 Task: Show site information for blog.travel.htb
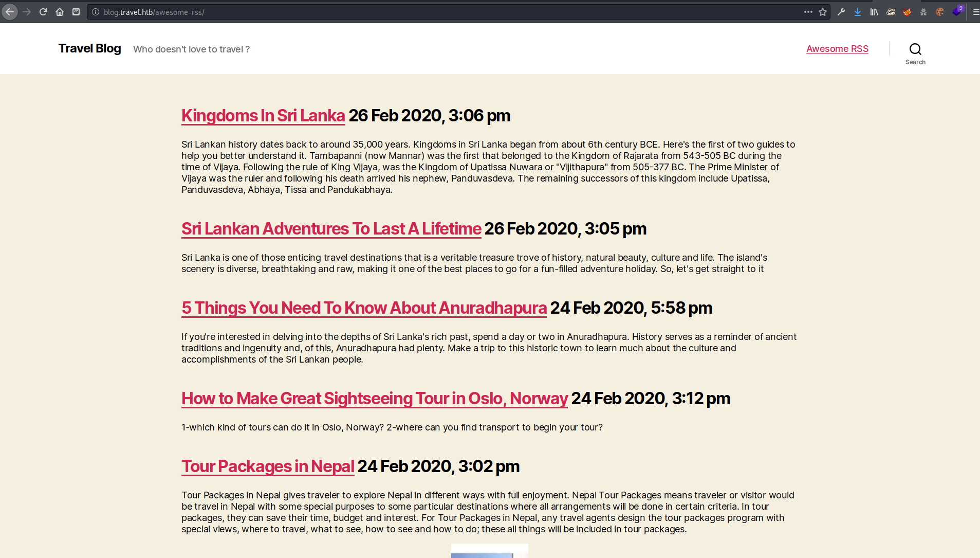(x=96, y=12)
